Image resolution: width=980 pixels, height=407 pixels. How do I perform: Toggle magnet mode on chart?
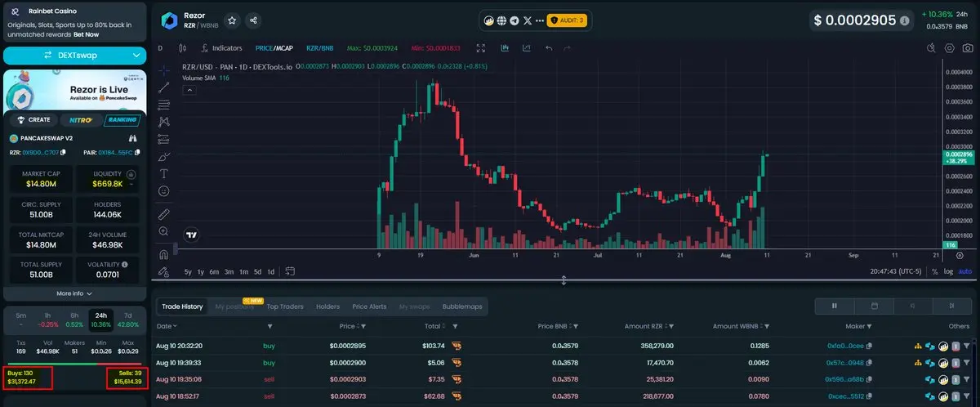164,253
